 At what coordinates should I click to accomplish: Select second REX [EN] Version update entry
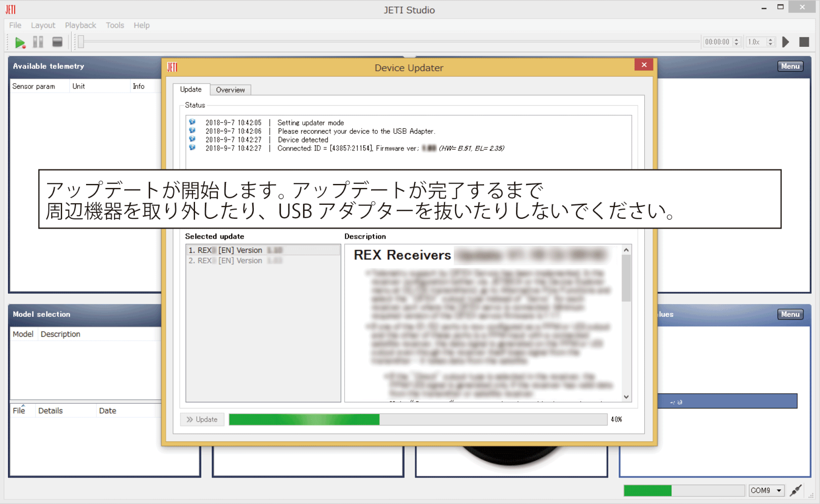(x=263, y=260)
